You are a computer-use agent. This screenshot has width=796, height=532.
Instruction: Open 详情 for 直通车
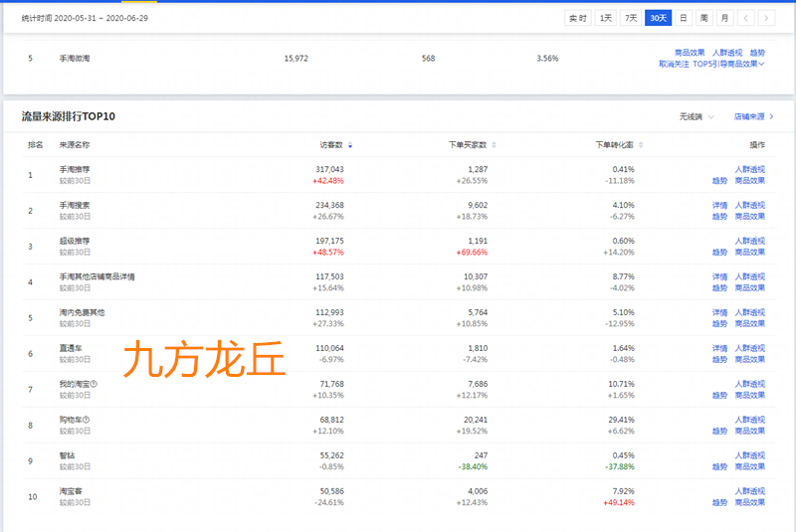[x=719, y=348]
